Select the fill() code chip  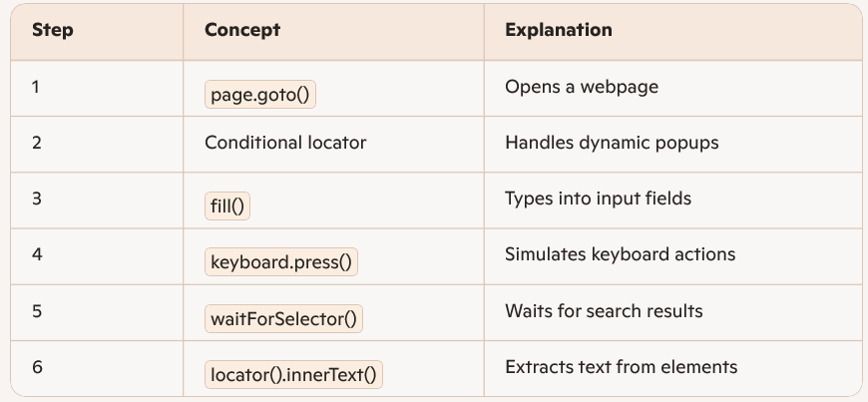click(227, 207)
